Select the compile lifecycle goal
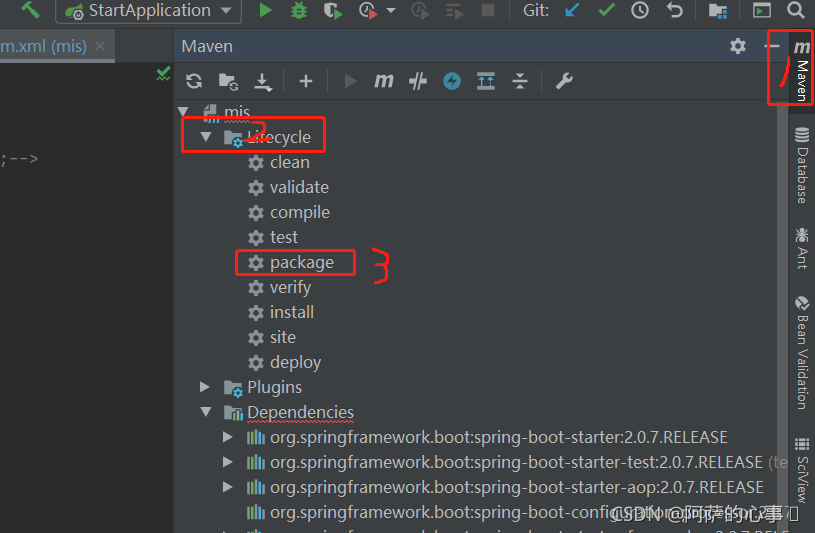The width and height of the screenshot is (815, 533). (299, 212)
